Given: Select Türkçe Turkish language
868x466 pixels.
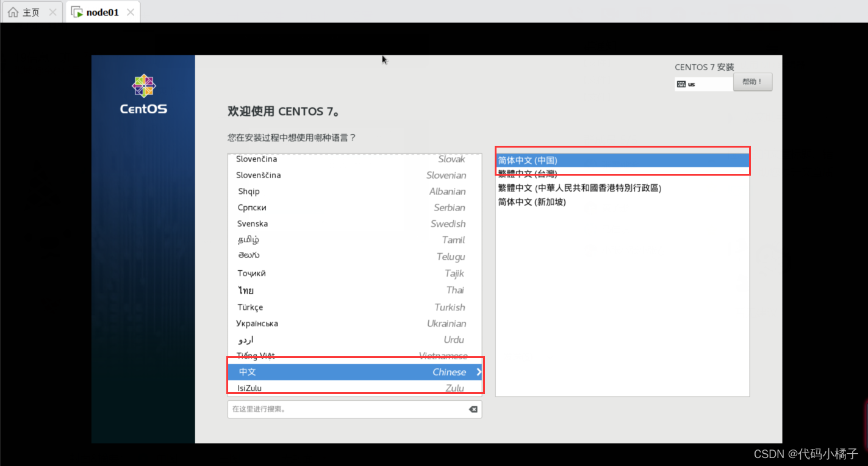Looking at the screenshot, I should pyautogui.click(x=354, y=307).
